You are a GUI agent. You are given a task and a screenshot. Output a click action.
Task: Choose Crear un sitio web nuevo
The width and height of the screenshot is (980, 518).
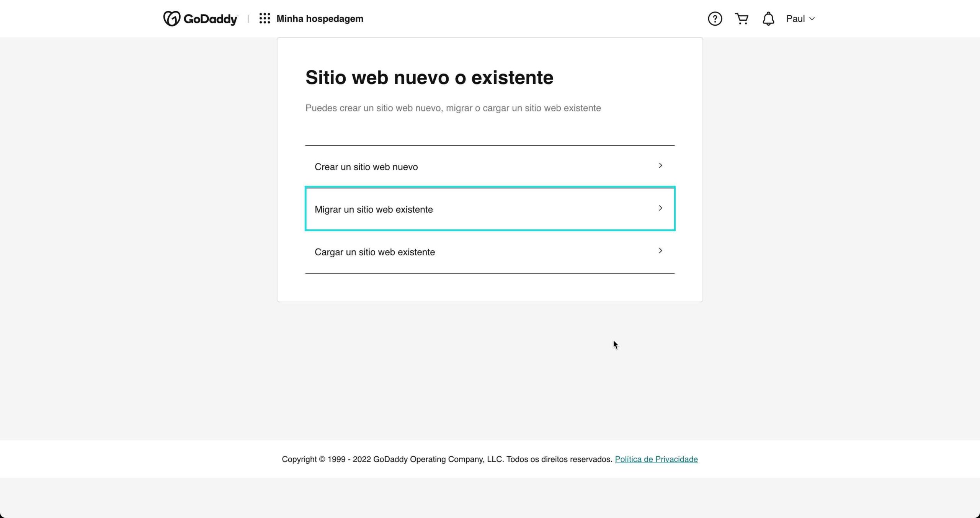coord(490,167)
